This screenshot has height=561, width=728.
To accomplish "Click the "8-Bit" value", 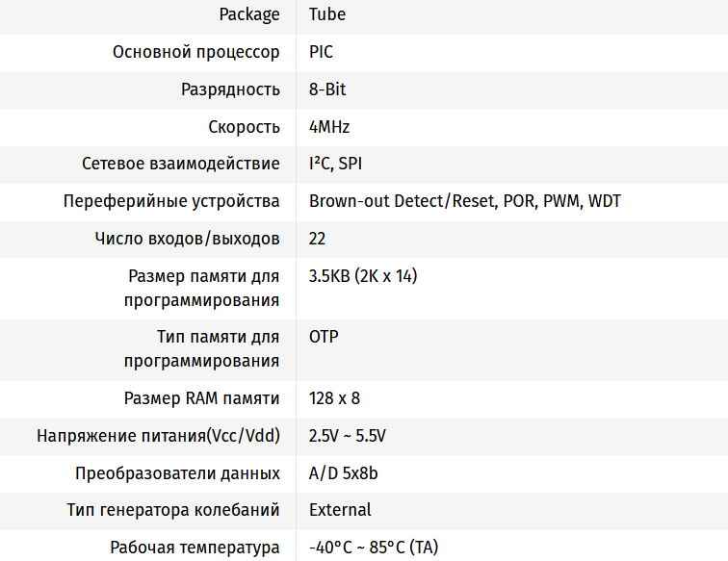I will [327, 89].
